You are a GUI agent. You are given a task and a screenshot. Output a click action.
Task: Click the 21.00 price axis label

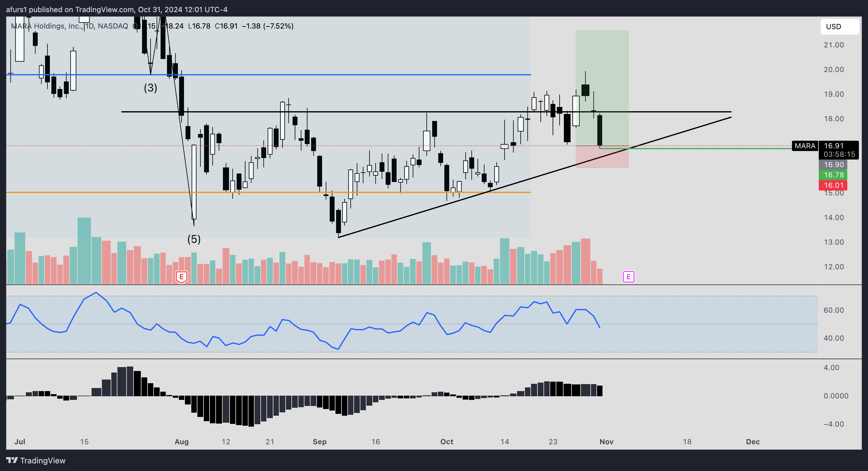pos(834,45)
